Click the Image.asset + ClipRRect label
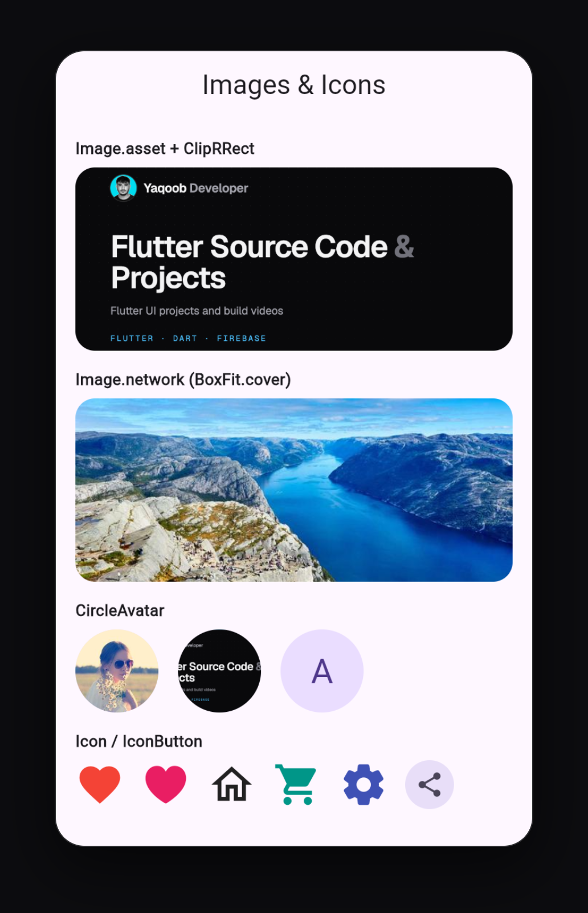Image resolution: width=588 pixels, height=913 pixels. click(x=165, y=149)
